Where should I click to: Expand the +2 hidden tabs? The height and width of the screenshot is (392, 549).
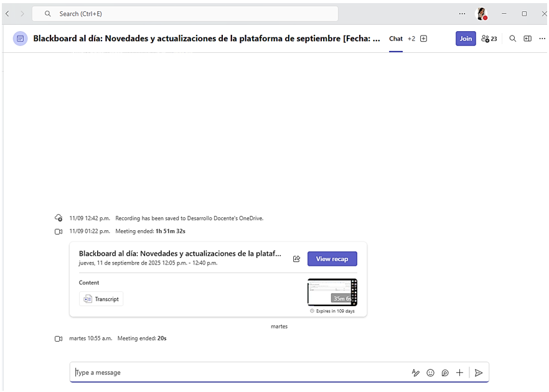(x=411, y=39)
